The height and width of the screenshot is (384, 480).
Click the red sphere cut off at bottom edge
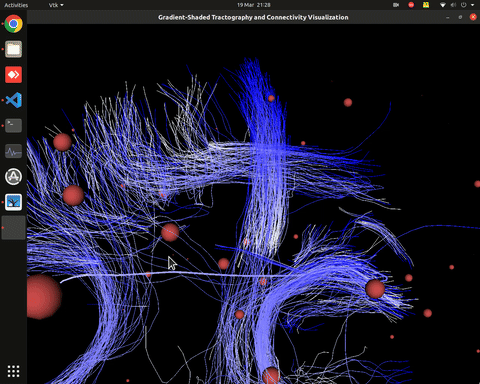(x=271, y=376)
